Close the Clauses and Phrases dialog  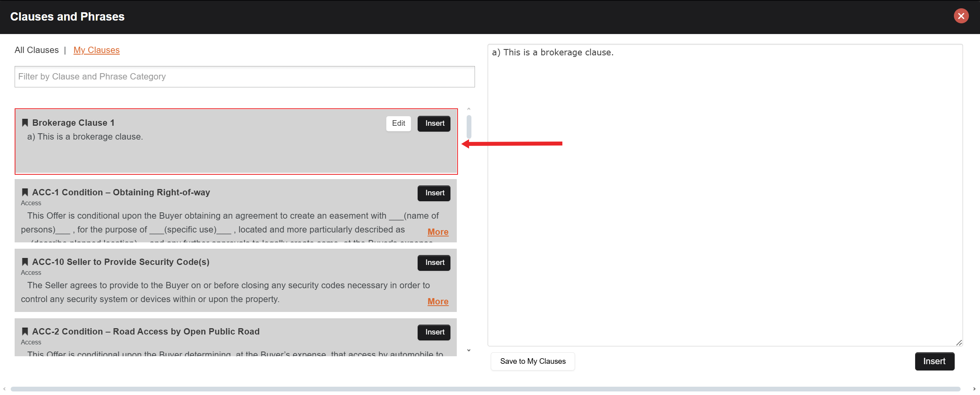tap(961, 16)
